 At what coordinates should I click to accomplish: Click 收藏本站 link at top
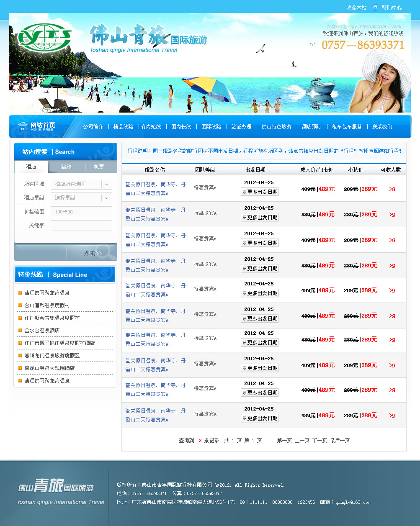[x=356, y=8]
